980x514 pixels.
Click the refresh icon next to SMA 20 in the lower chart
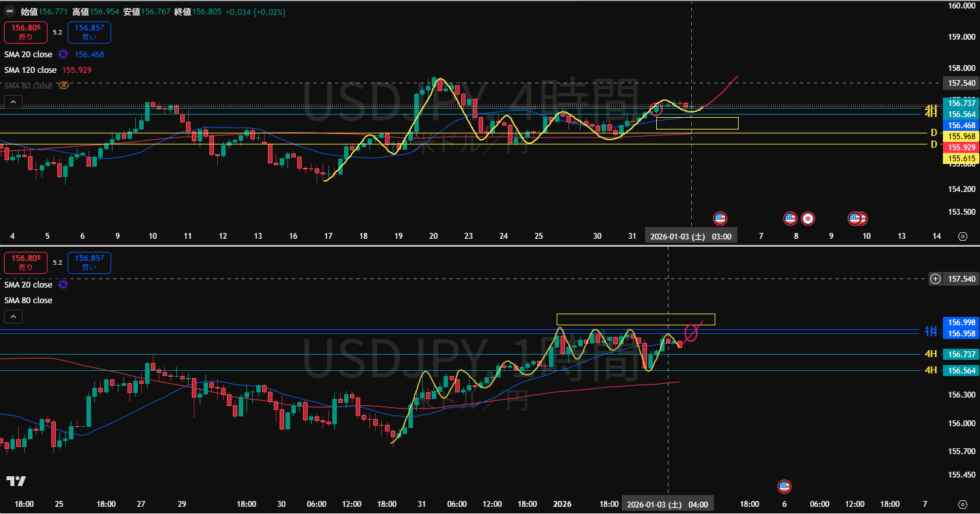64,285
